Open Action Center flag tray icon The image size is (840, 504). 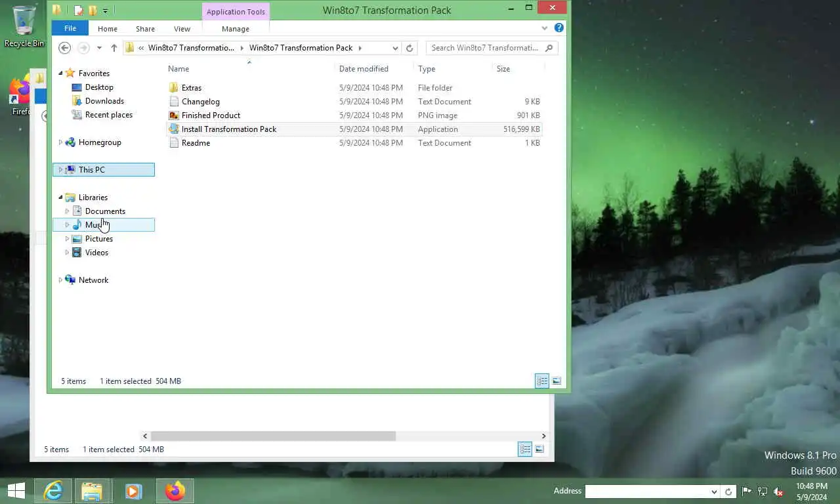pyautogui.click(x=747, y=492)
